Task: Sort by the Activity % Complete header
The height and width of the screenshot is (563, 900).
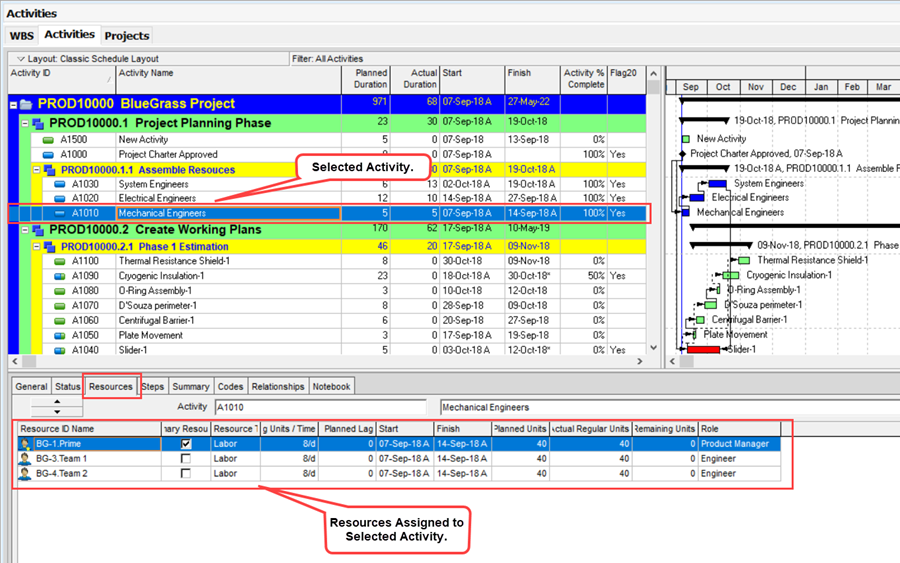Action: (584, 79)
